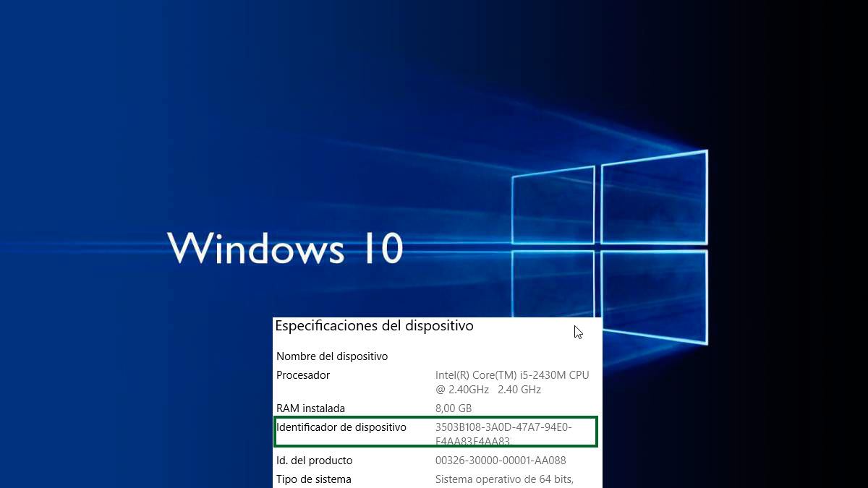The height and width of the screenshot is (488, 868).
Task: Select the Especificaciones del dispositivo heading
Action: point(374,325)
